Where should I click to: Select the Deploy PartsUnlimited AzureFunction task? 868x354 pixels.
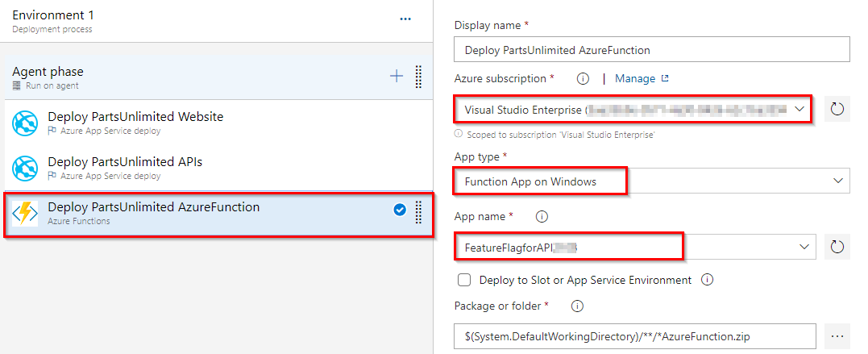218,213
